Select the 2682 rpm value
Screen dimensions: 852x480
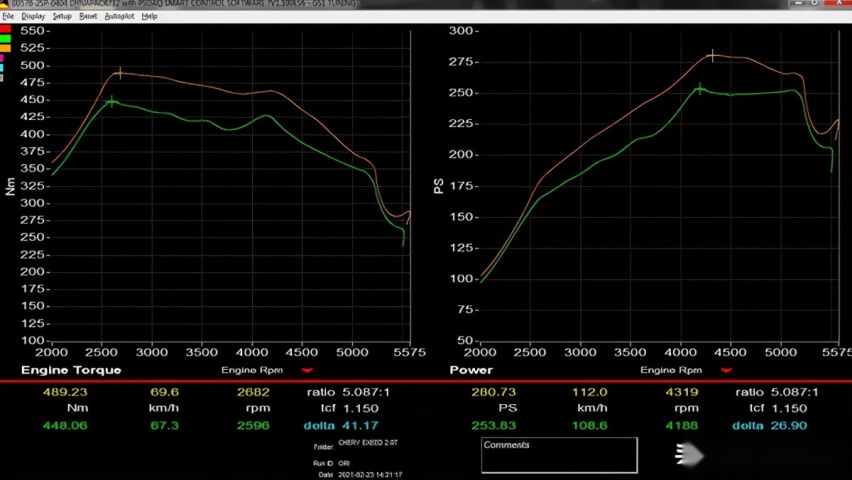coord(253,392)
